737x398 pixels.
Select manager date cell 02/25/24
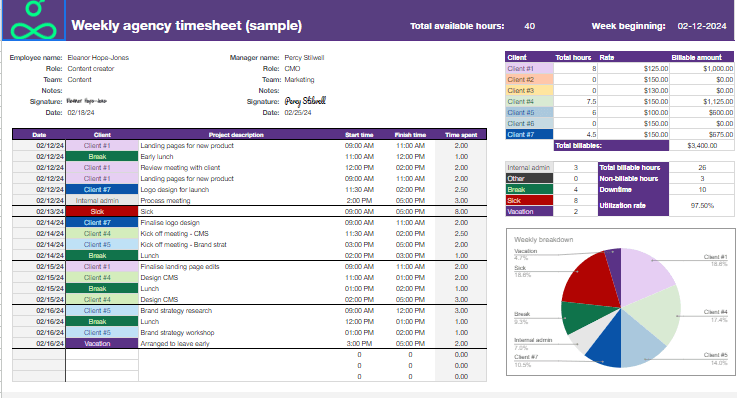pyautogui.click(x=298, y=113)
